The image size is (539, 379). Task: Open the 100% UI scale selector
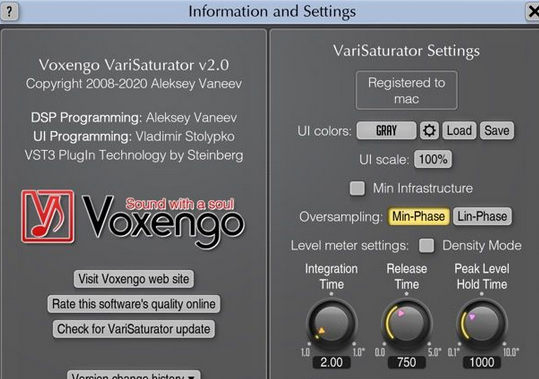[433, 159]
